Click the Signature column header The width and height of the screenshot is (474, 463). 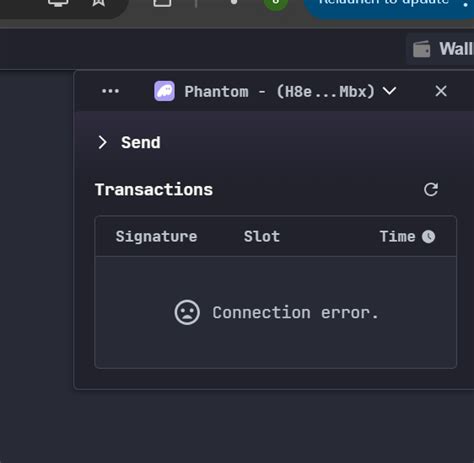[x=156, y=237]
